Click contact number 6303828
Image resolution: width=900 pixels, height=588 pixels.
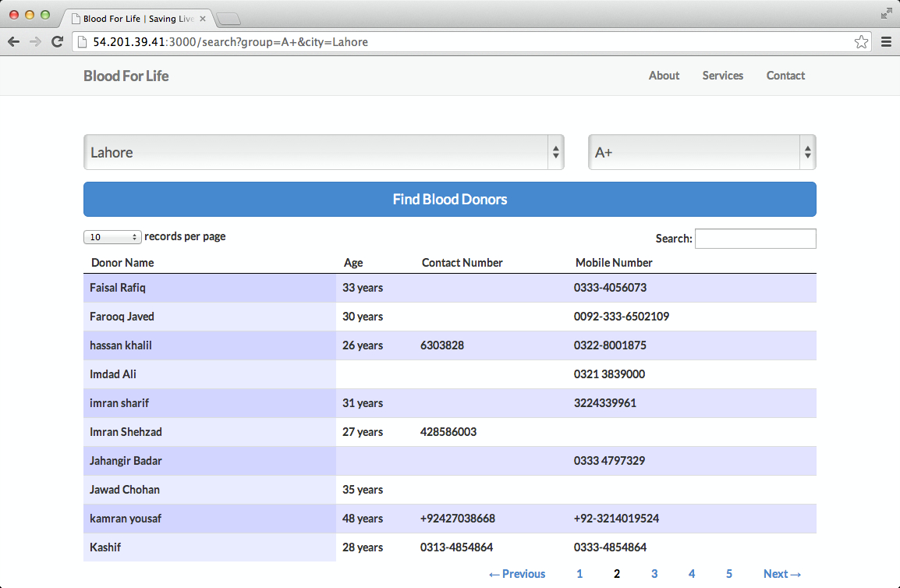click(x=442, y=345)
